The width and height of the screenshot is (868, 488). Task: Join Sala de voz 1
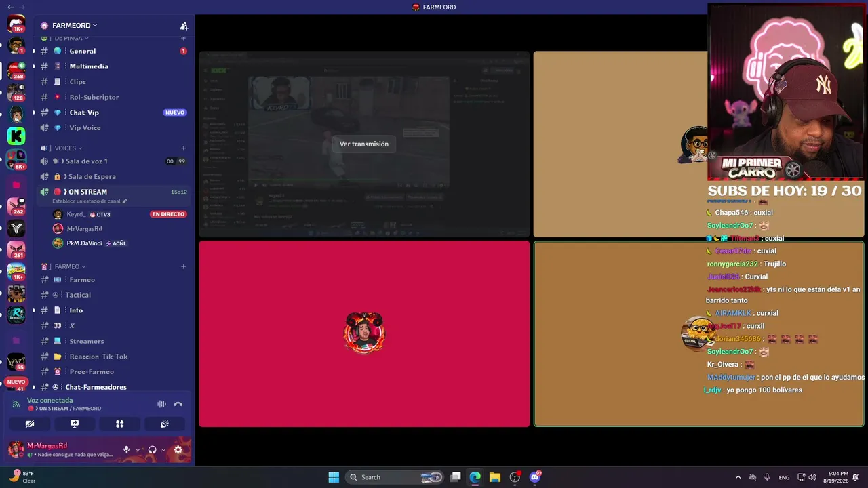(x=113, y=161)
